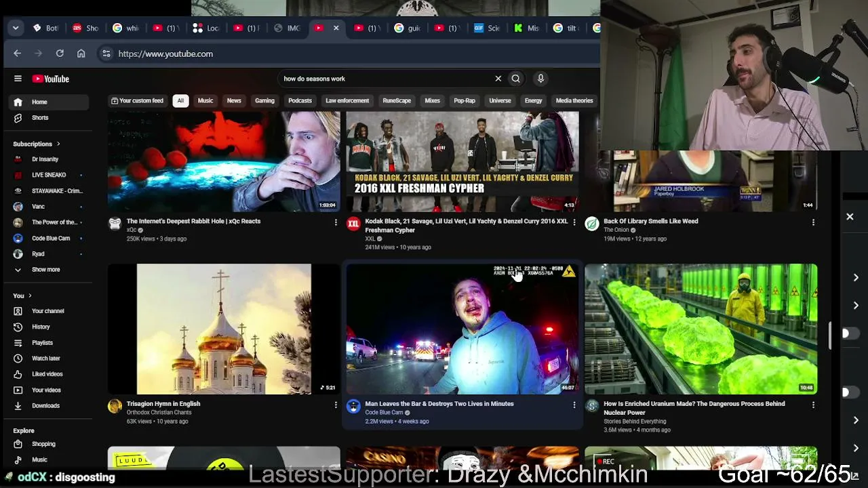Image resolution: width=868 pixels, height=488 pixels.
Task: Switch to the 'IMC' browser tab
Action: pyautogui.click(x=287, y=28)
